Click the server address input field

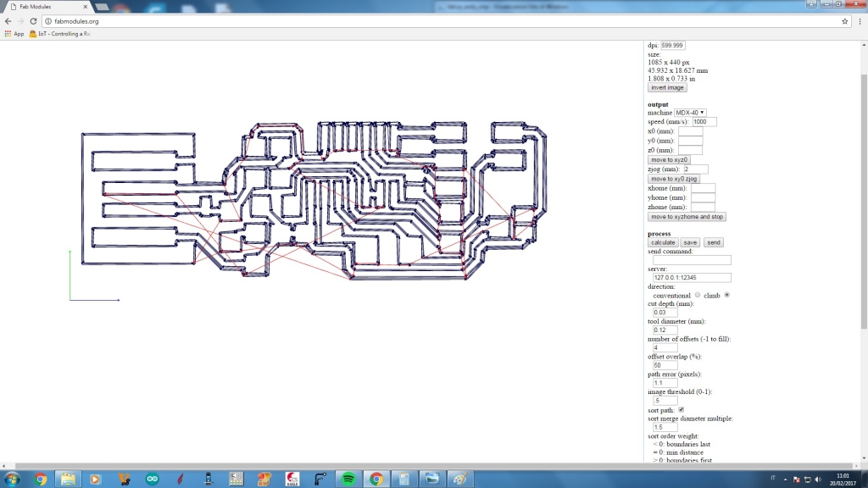(x=692, y=278)
